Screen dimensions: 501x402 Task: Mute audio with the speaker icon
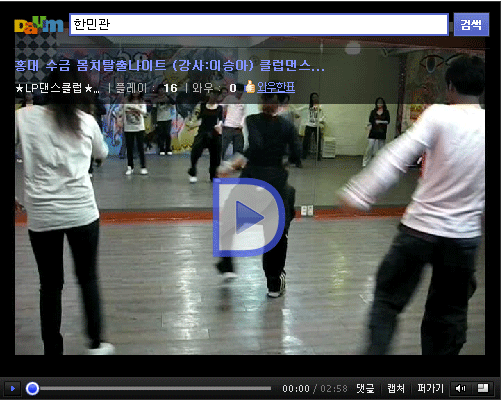pos(460,388)
